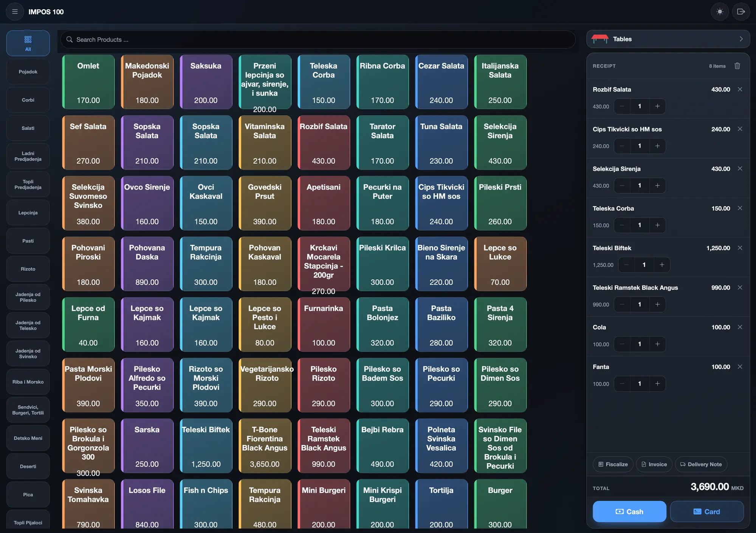Viewport: 756px width, 533px height.
Task: Add Sarska product tile
Action: pyautogui.click(x=147, y=446)
